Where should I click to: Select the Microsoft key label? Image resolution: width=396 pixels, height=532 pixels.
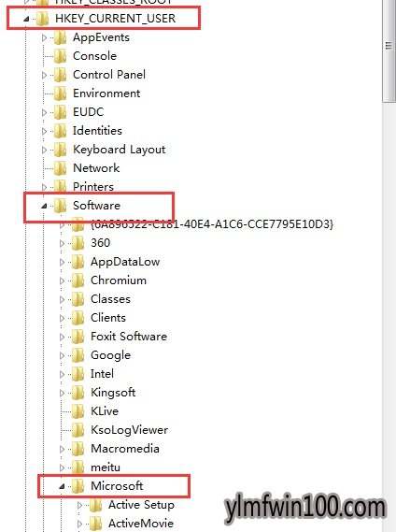pyautogui.click(x=117, y=486)
